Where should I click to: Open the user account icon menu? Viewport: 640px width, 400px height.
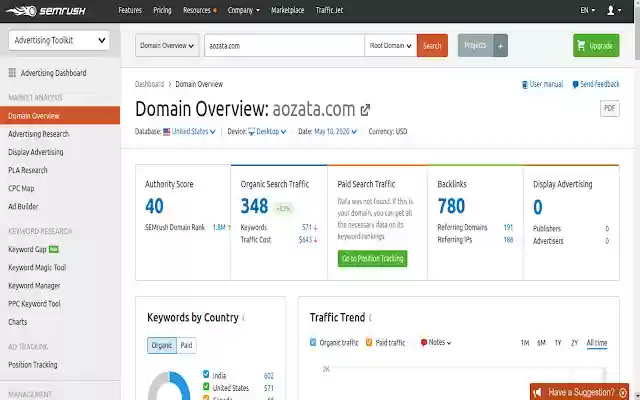pos(612,10)
